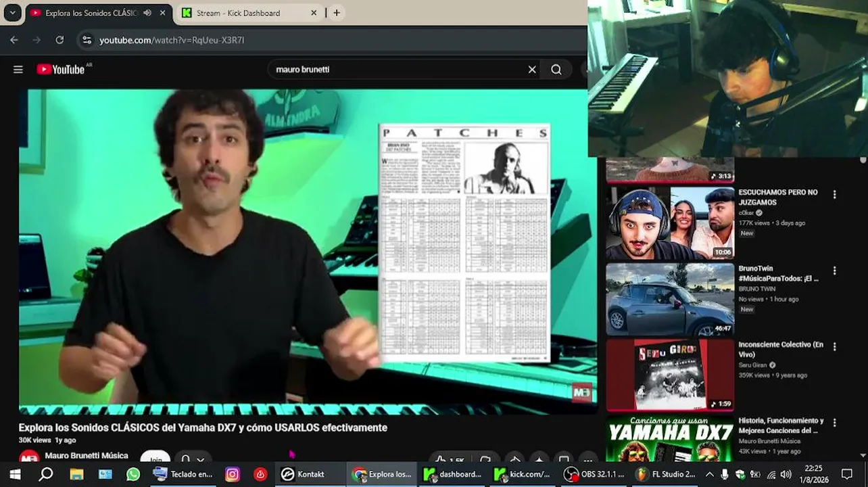Open Historia, Funcionamiento y Mejores Canciones title
Viewport: 868px width, 487px height.
(x=781, y=425)
